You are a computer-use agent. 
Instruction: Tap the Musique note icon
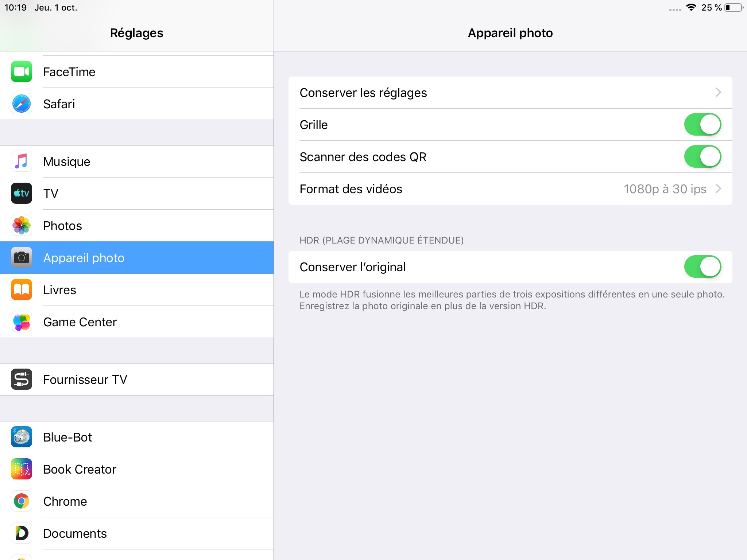click(22, 162)
